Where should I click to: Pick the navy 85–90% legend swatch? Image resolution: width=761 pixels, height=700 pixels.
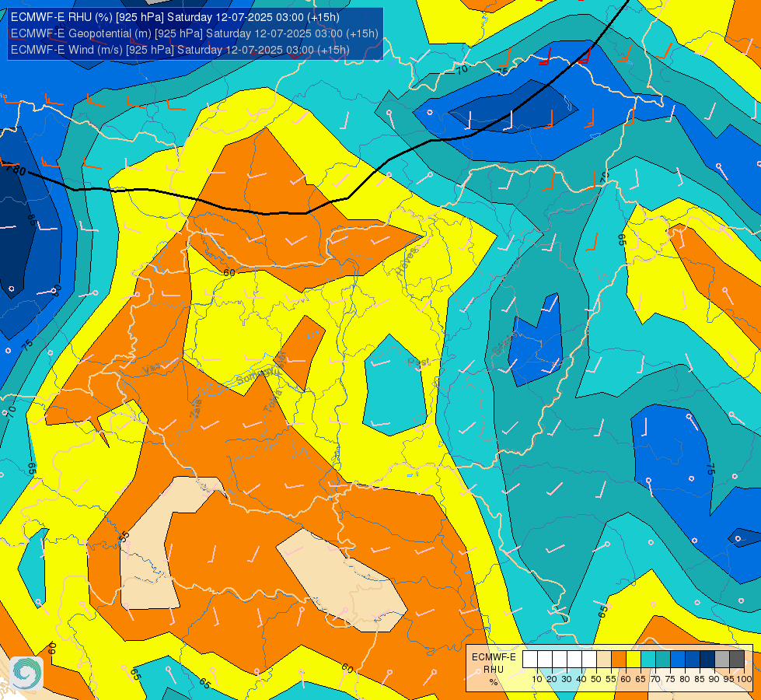coord(707,660)
